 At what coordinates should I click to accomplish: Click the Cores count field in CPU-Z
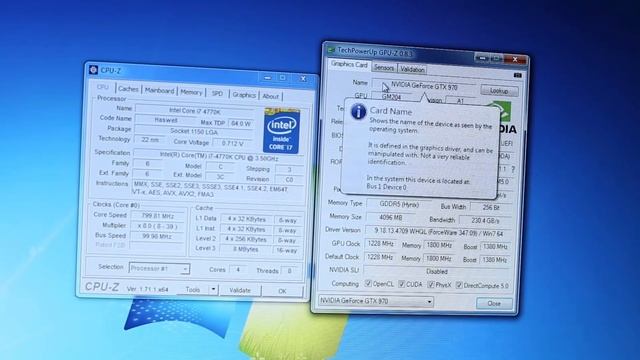click(x=238, y=269)
